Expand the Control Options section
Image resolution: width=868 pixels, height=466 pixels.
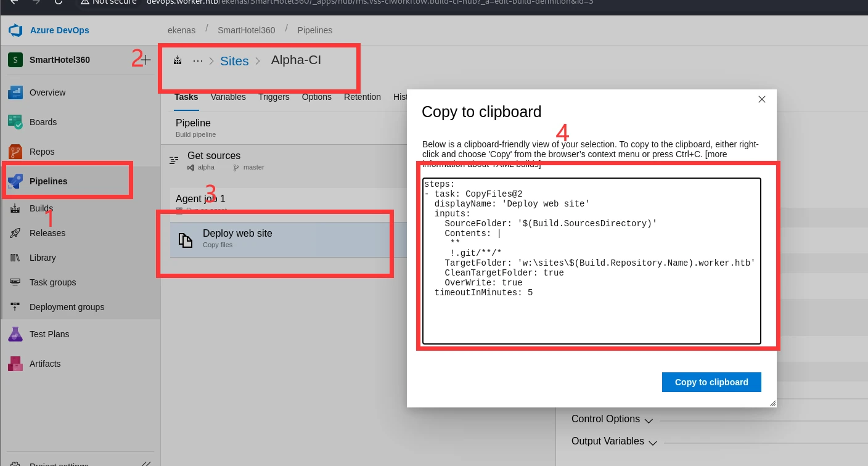click(612, 419)
